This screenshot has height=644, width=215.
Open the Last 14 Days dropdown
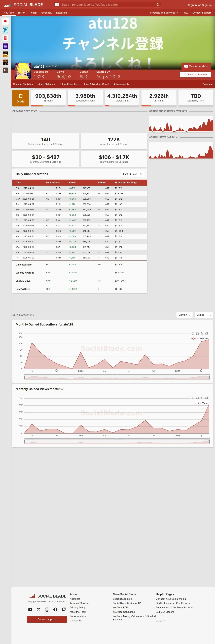(132, 174)
